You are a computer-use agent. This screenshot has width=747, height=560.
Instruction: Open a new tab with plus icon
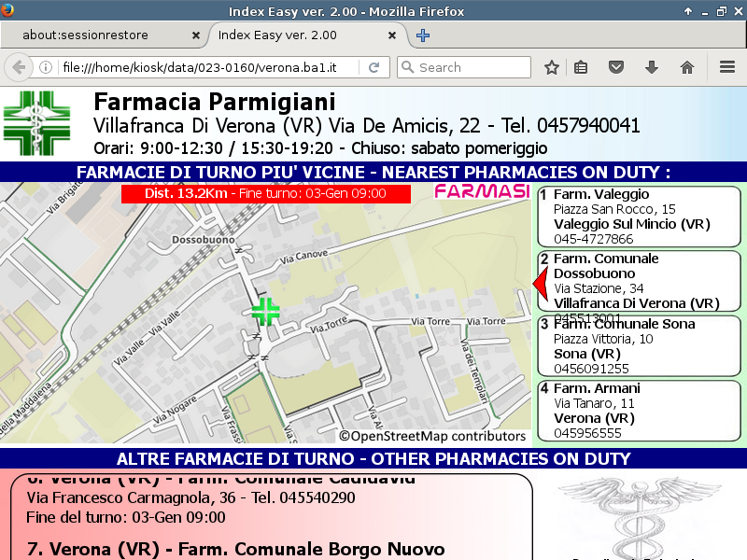tap(423, 35)
